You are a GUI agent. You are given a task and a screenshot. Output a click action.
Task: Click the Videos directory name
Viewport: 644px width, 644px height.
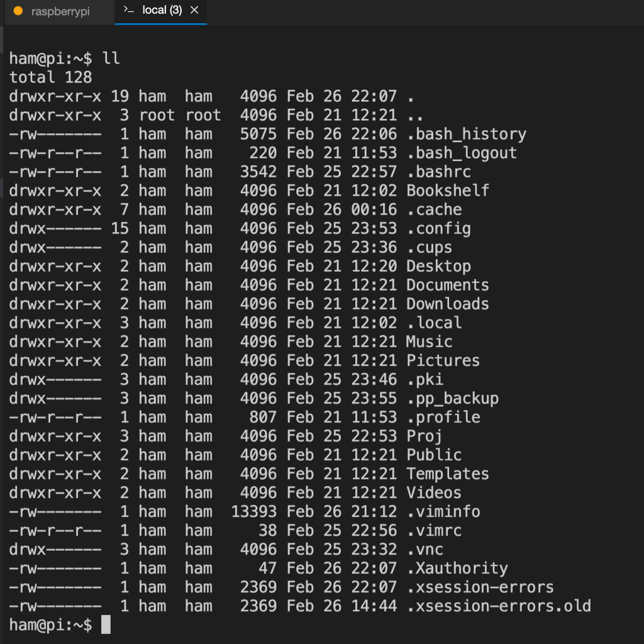[434, 493]
